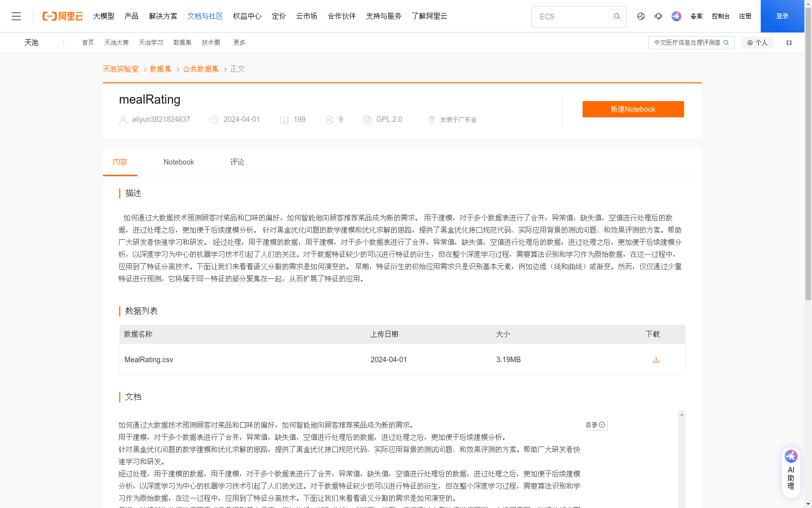Click the 新建Notebook button
Image resolution: width=812 pixels, height=508 pixels.
tap(633, 109)
